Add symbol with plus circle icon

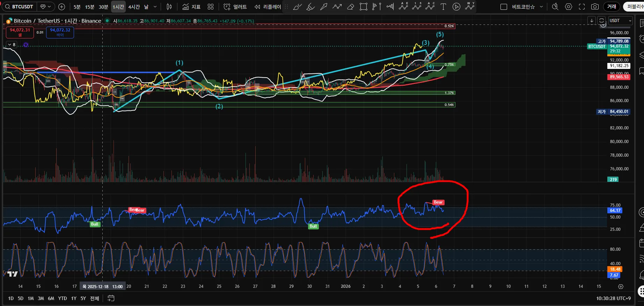(x=62, y=7)
